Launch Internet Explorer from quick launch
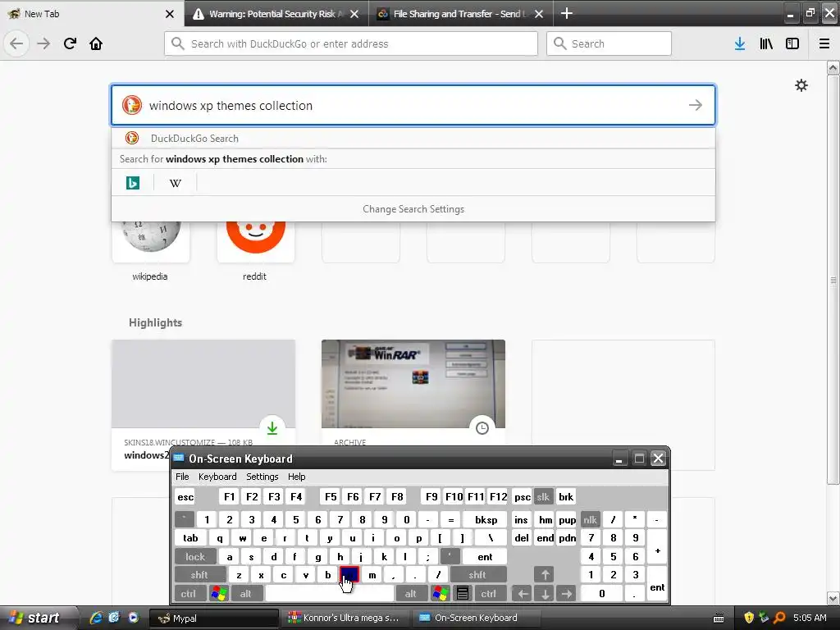 pyautogui.click(x=96, y=618)
